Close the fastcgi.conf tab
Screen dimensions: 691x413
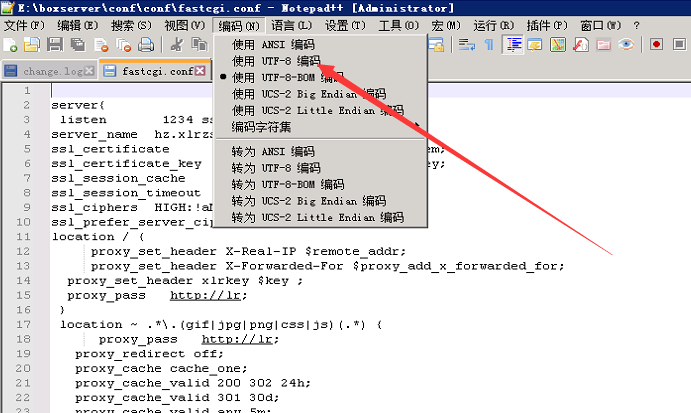coord(202,72)
